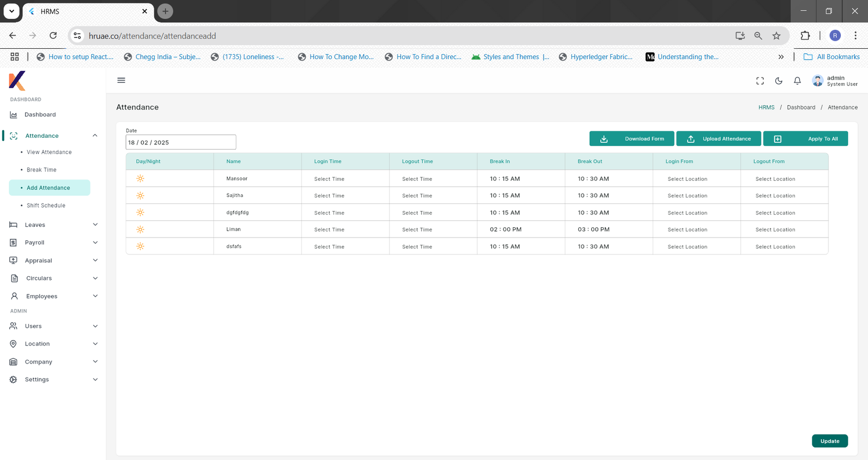Click the Download Form button
Viewport: 868px width, 460px height.
(x=631, y=139)
